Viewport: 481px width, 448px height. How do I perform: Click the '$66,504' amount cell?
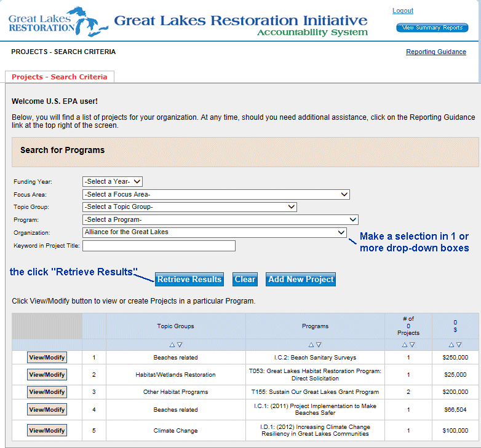pyautogui.click(x=455, y=409)
